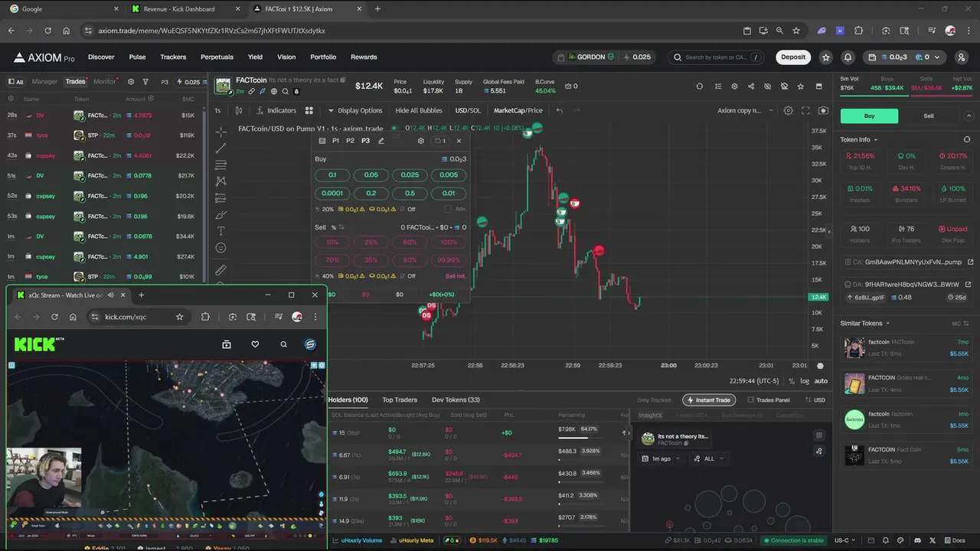Viewport: 980px width, 551px height.
Task: Click the Sell tab button
Action: coord(929,116)
